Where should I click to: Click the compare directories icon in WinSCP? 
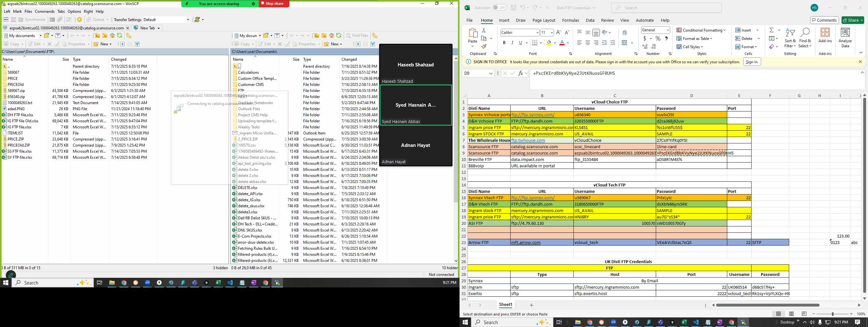(6, 19)
